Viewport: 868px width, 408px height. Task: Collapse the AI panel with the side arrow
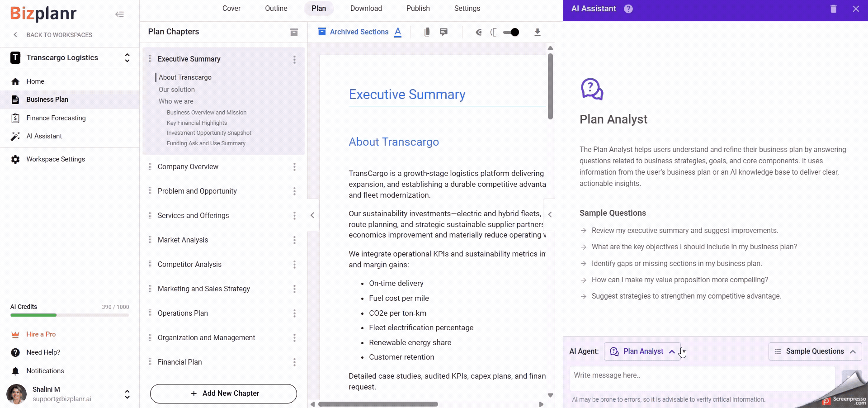(x=550, y=215)
